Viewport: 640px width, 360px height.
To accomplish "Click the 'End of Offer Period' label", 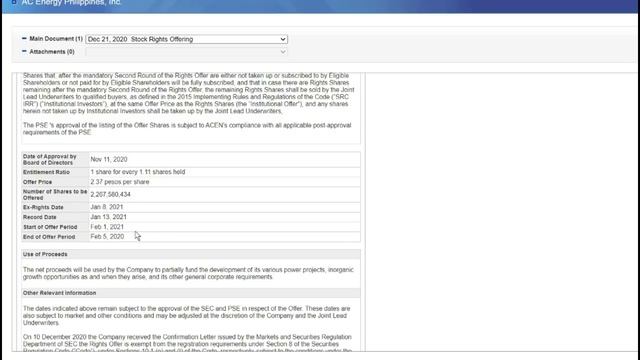I will point(49,237).
